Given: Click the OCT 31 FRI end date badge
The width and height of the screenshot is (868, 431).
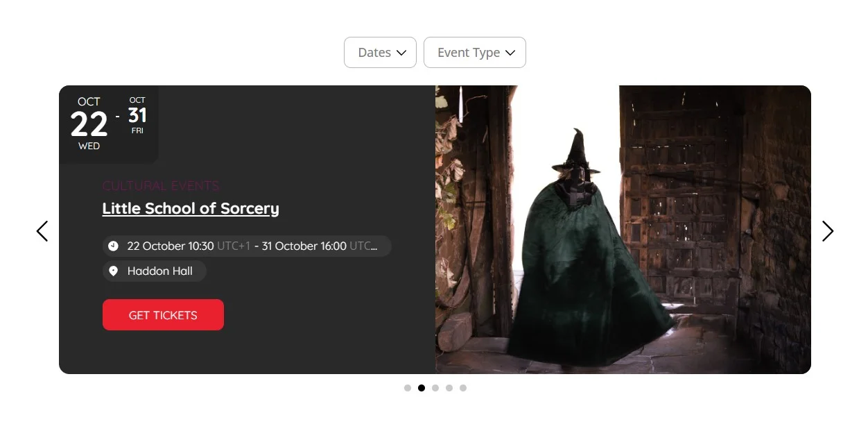Looking at the screenshot, I should click(x=137, y=115).
